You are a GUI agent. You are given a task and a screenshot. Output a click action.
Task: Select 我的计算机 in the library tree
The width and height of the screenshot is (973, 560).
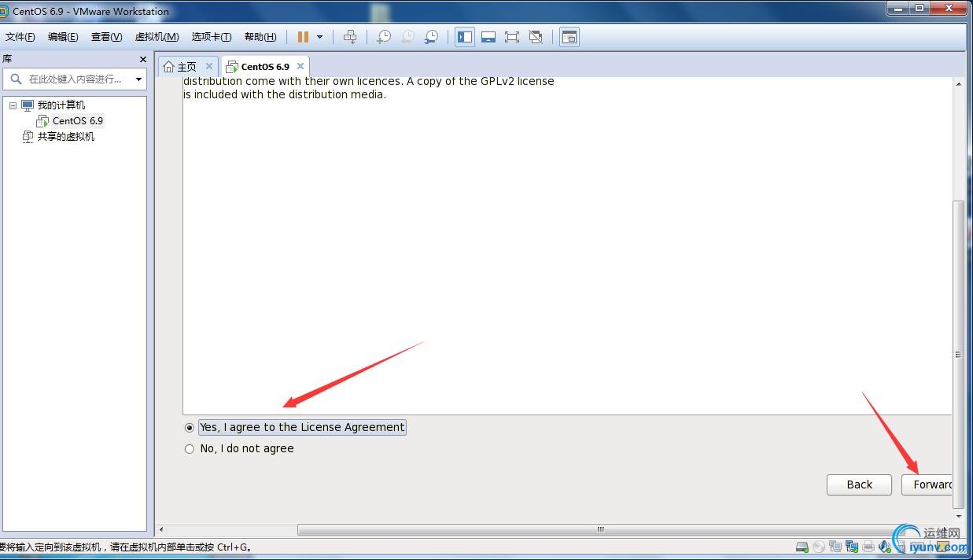tap(61, 105)
